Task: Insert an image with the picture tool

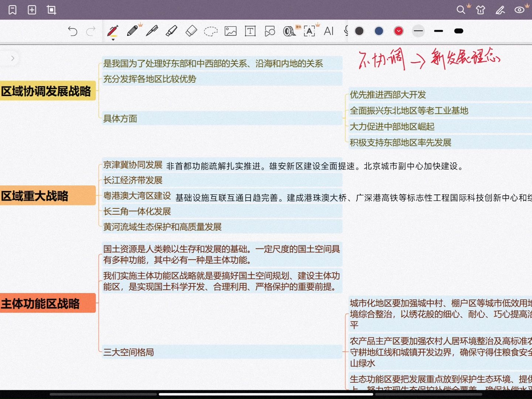Action: [x=231, y=31]
